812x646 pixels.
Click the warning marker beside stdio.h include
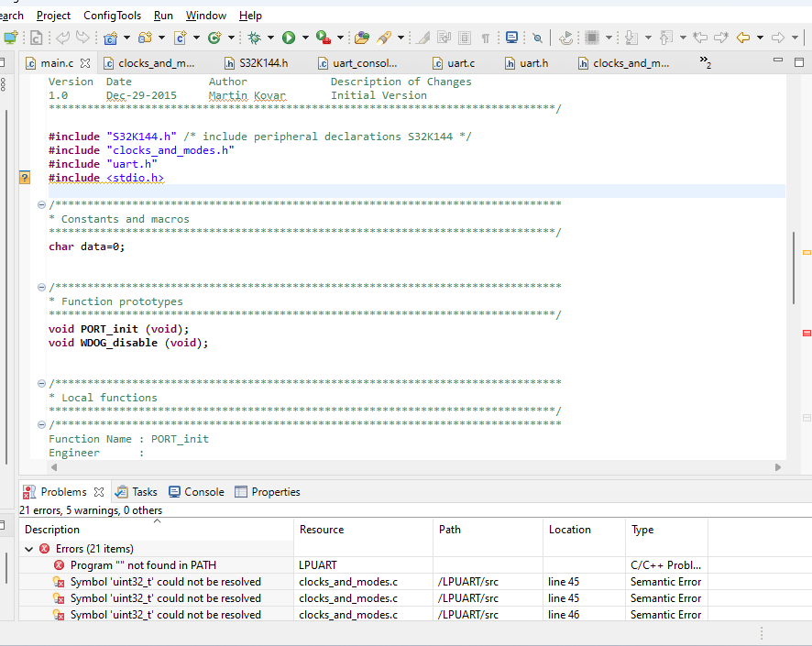25,178
